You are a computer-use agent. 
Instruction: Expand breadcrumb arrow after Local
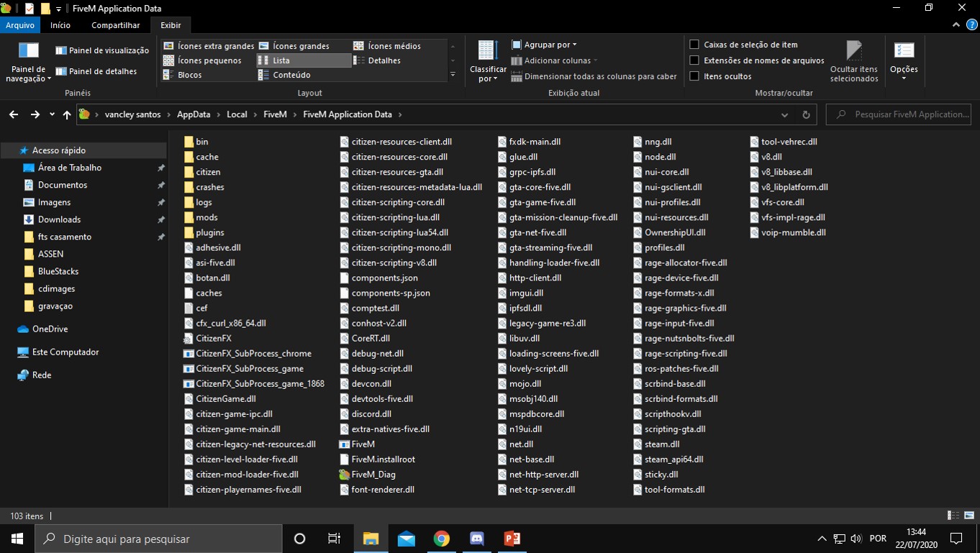click(255, 114)
